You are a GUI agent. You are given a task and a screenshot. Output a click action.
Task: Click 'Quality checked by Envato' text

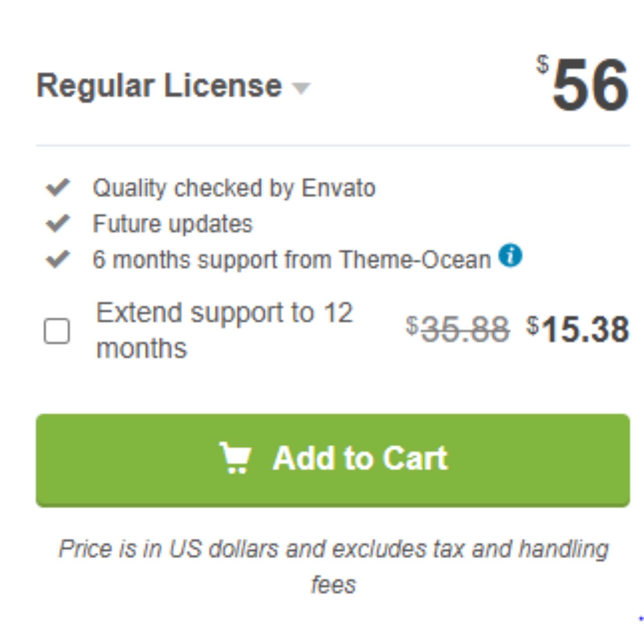click(234, 188)
